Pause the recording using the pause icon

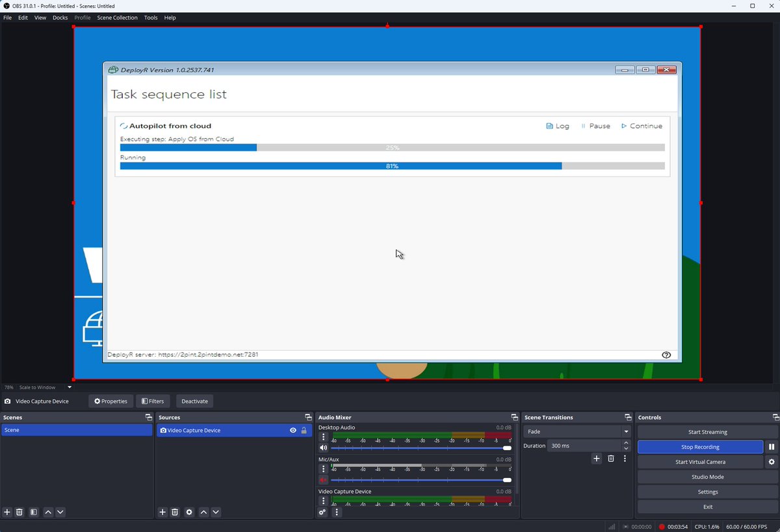[x=772, y=446]
